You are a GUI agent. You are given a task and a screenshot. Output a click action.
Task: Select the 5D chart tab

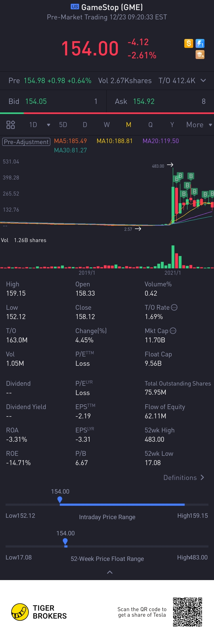(x=63, y=125)
